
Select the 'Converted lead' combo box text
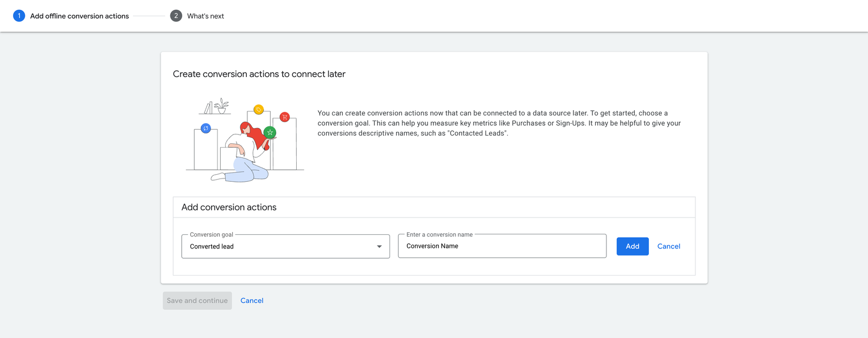click(x=212, y=247)
